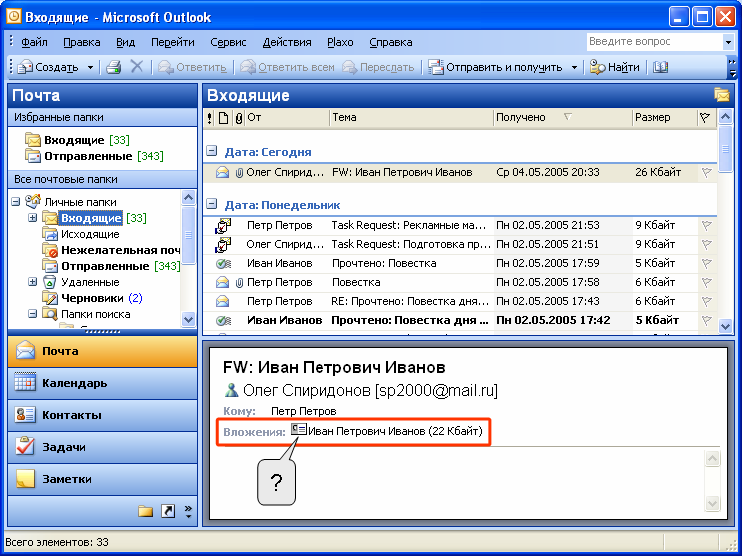The image size is (742, 556).
Task: Sort by От column header
Action: tap(287, 118)
